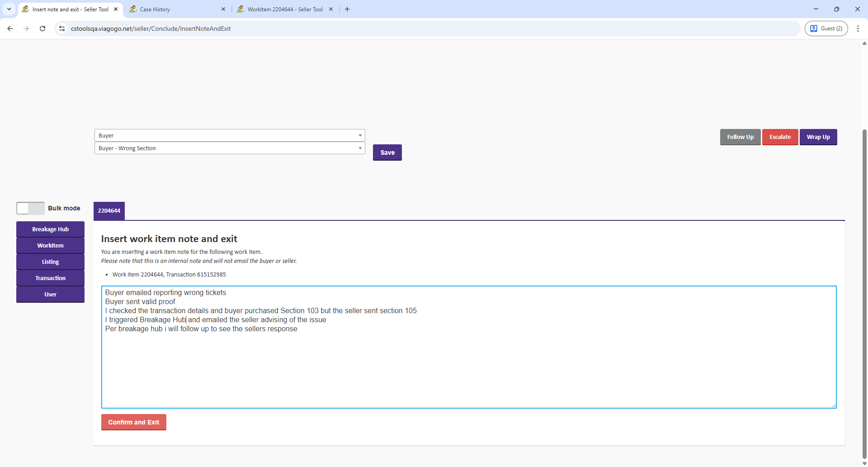Expand the Buyer - Wrong Section dropdown
Image resolution: width=868 pixels, height=467 pixels.
click(229, 148)
